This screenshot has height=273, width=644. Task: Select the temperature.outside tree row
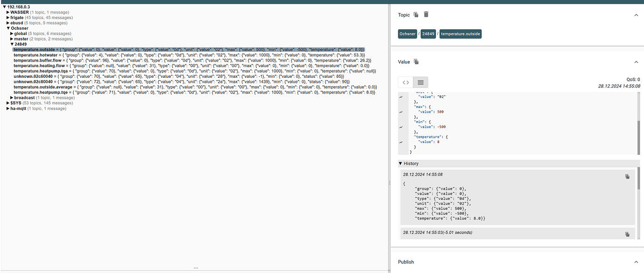(189, 49)
